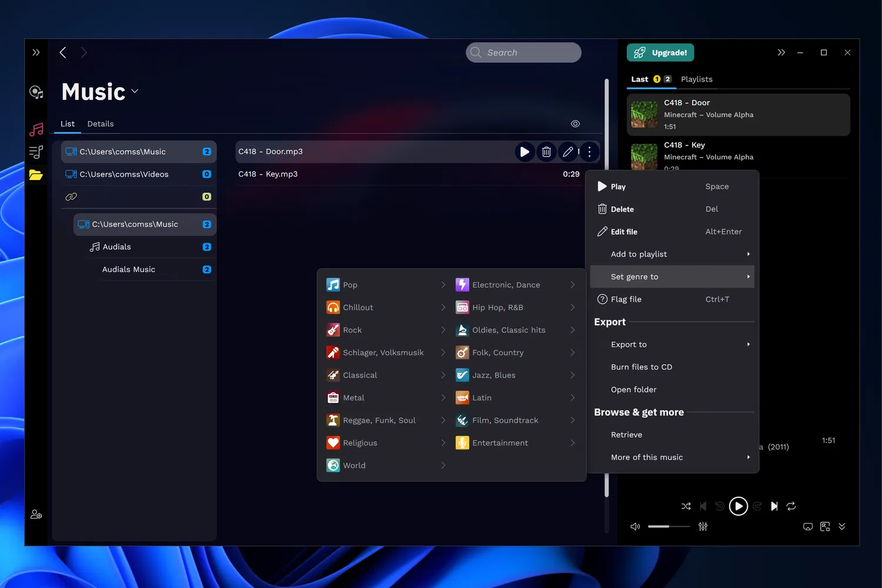The image size is (882, 588).
Task: Expand the Electronic, Dance subgenres
Action: pyautogui.click(x=573, y=285)
